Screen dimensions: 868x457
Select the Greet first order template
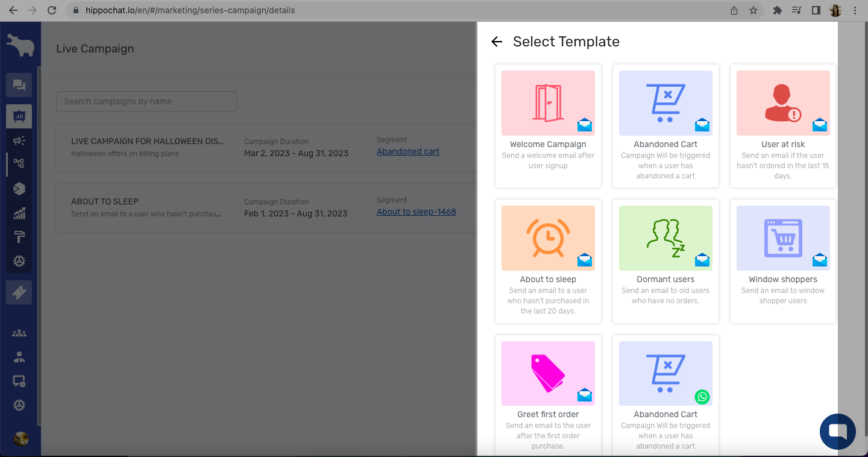coord(548,395)
